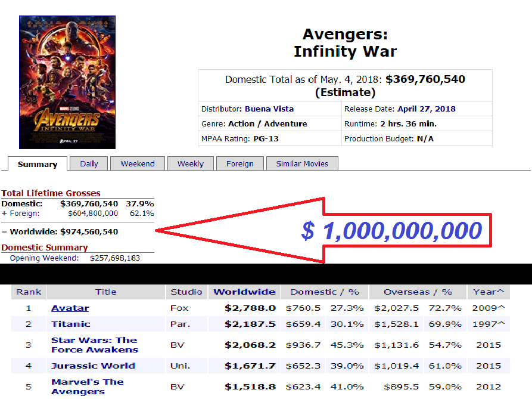The height and width of the screenshot is (399, 532).
Task: Open the Jurassic World link
Action: click(x=94, y=366)
